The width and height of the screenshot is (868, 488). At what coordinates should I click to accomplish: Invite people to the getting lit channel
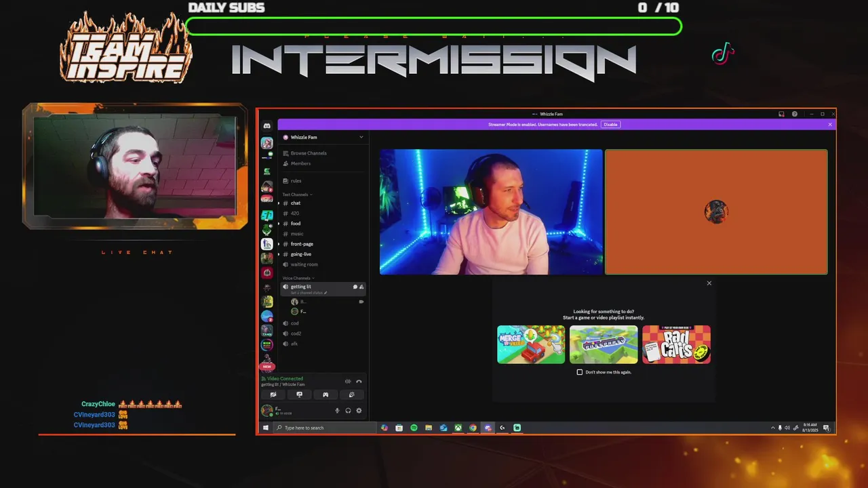pyautogui.click(x=361, y=287)
